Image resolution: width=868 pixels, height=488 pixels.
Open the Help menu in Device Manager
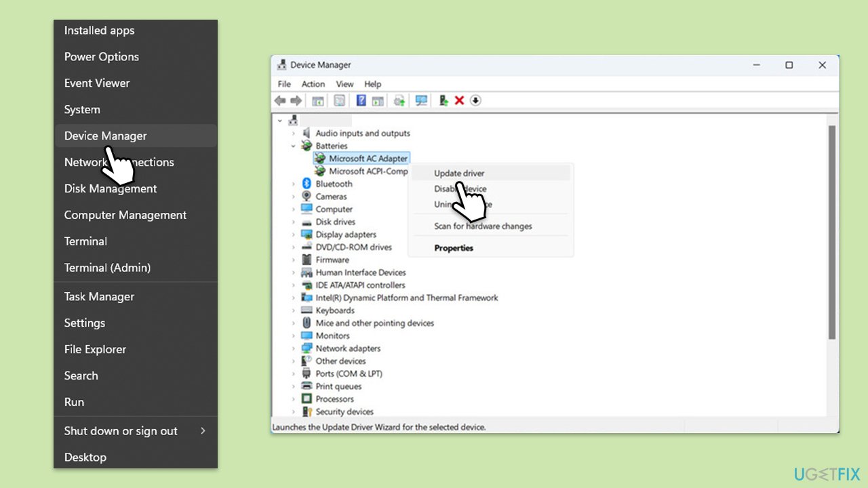pos(373,84)
